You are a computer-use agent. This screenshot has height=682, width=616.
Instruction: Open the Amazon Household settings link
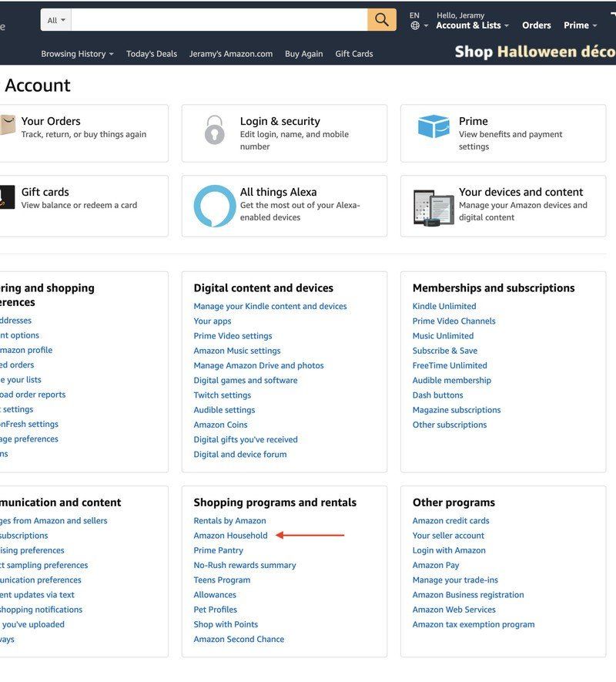231,535
